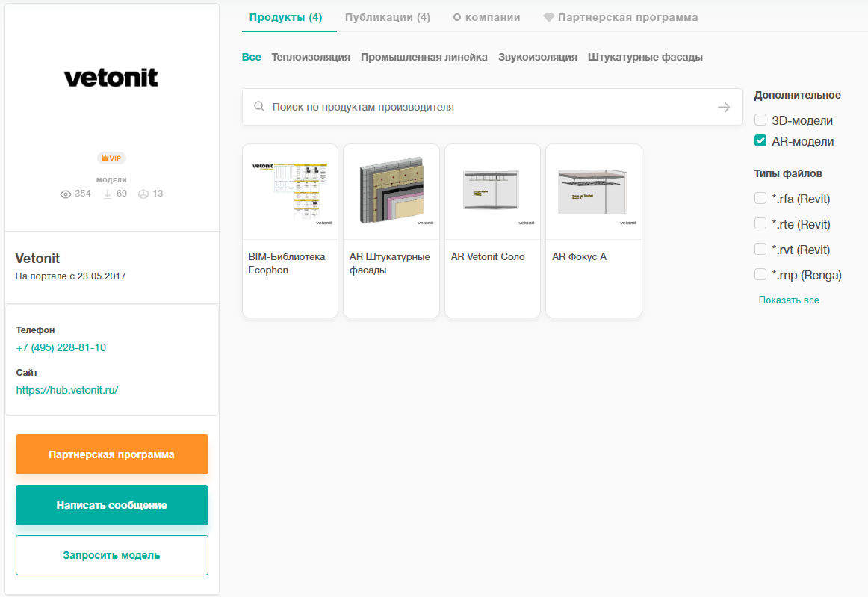Click the download icon showing 69

point(108,194)
